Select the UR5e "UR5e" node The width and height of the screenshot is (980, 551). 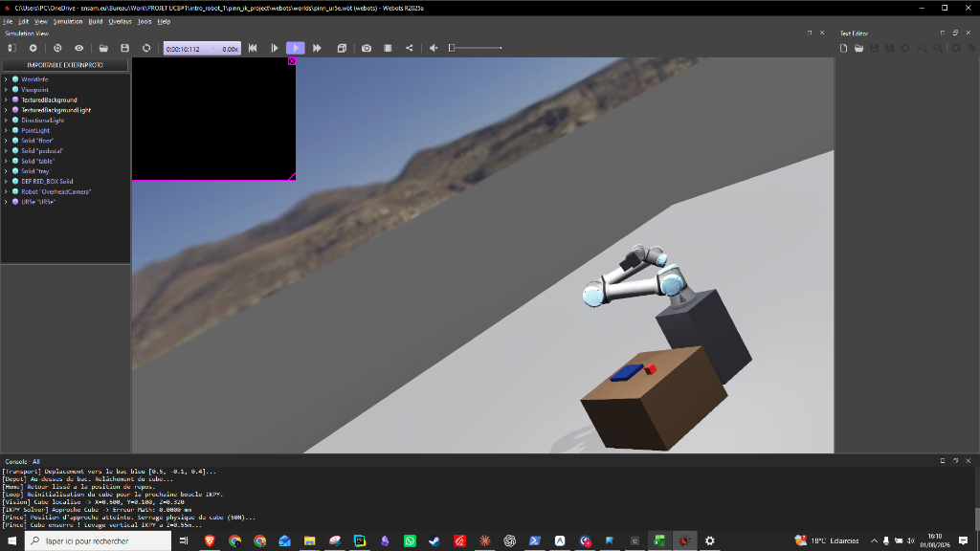38,202
